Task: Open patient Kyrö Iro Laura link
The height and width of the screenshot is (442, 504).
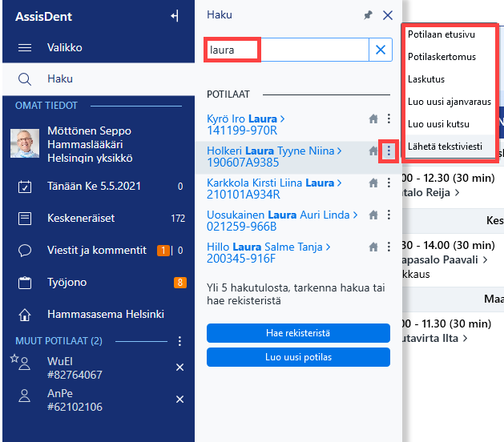Action: point(245,119)
